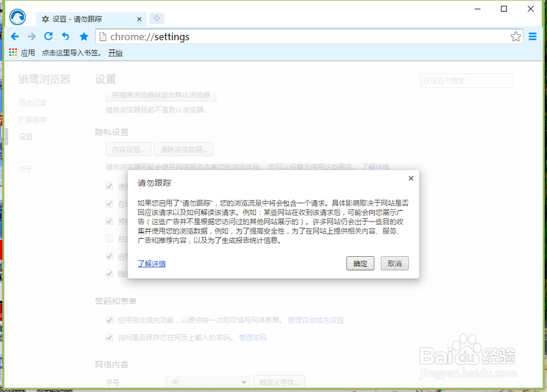Close the 请勿跟踪 dialog with X
Viewport: 547px width, 392px height.
(x=411, y=178)
